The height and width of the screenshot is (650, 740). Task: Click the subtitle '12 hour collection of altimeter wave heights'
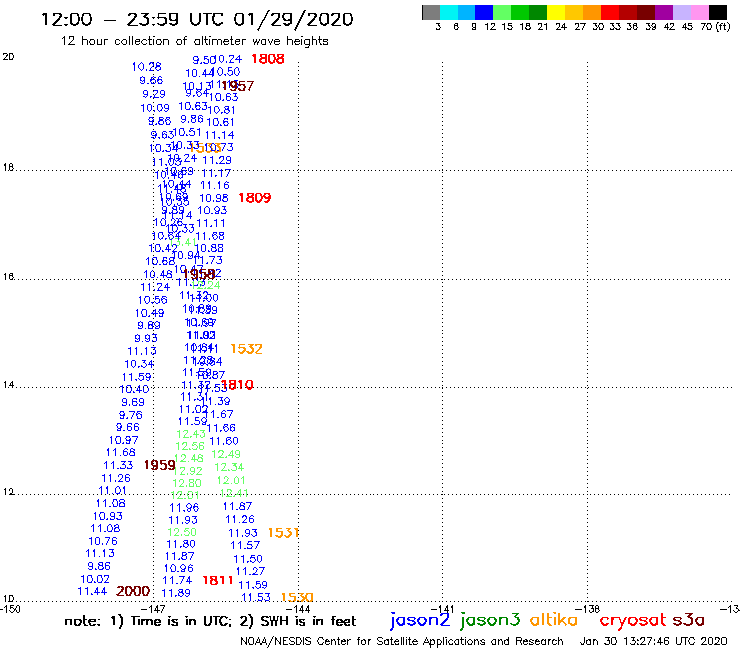[194, 41]
